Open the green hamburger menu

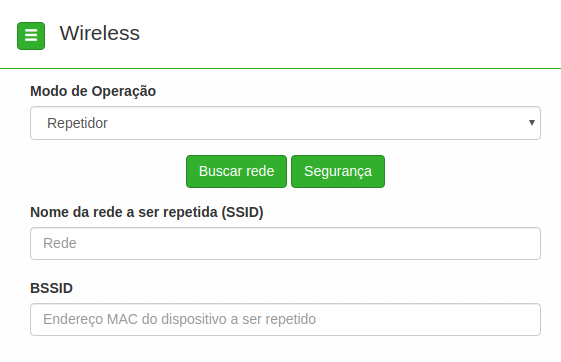pyautogui.click(x=31, y=36)
